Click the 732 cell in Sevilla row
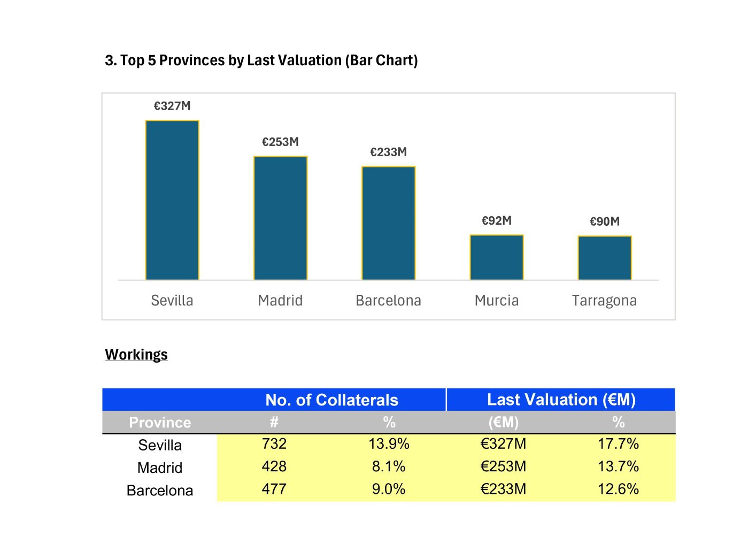756x535 pixels. [x=274, y=444]
